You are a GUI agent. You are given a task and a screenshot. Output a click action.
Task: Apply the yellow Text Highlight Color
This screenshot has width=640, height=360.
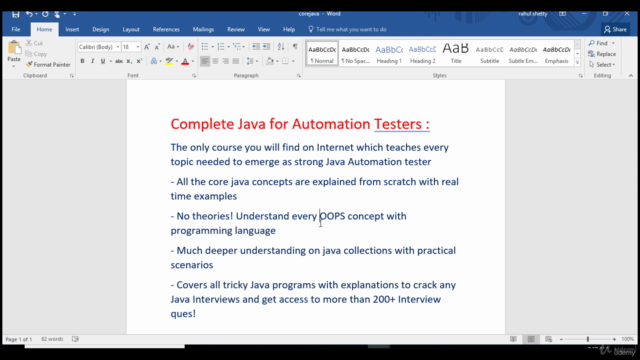[169, 61]
